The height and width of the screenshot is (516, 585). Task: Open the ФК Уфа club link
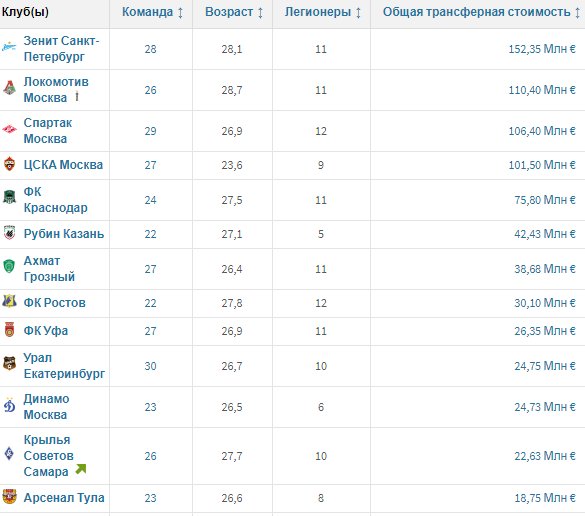[x=46, y=331]
